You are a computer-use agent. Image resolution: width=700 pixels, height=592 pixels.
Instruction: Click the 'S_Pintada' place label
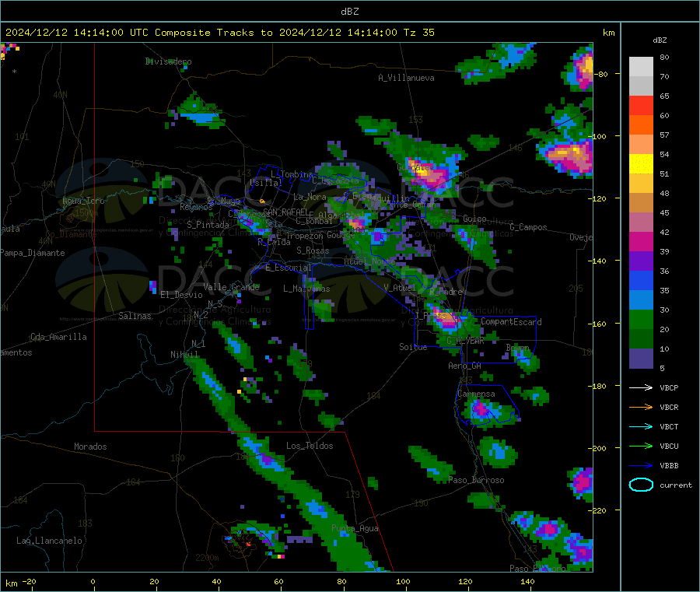[x=208, y=225]
